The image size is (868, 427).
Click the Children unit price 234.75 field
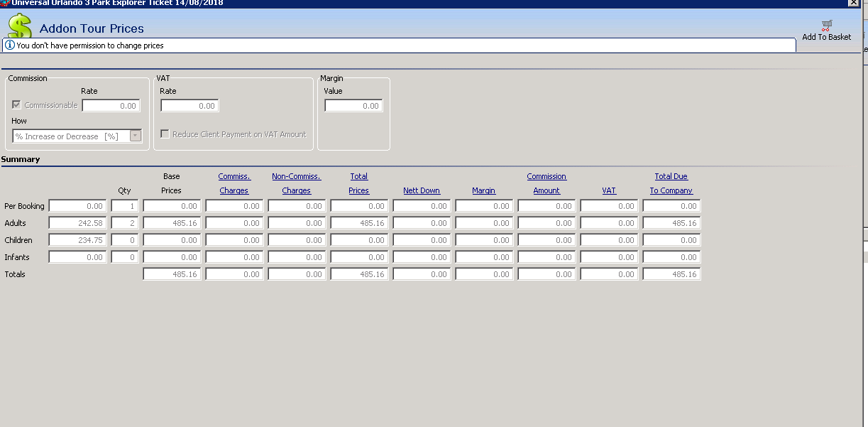(77, 240)
